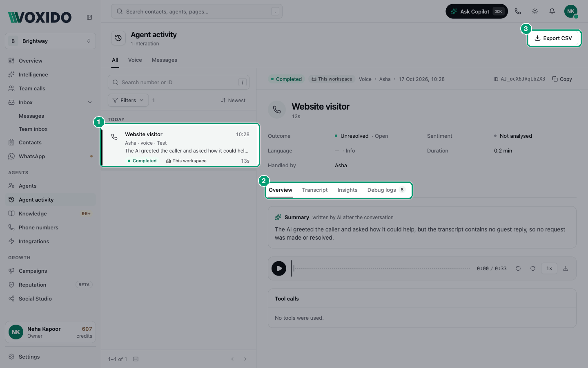Click the refresh audio loop icon
The image size is (588, 368).
pyautogui.click(x=533, y=269)
